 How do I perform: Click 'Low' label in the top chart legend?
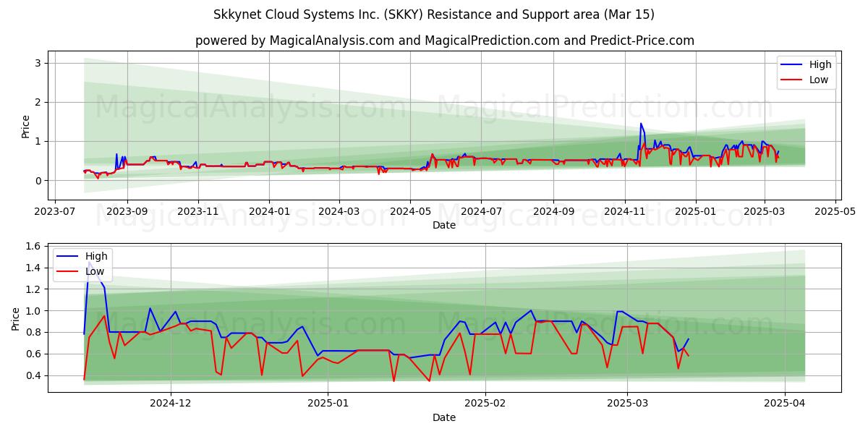coord(819,80)
